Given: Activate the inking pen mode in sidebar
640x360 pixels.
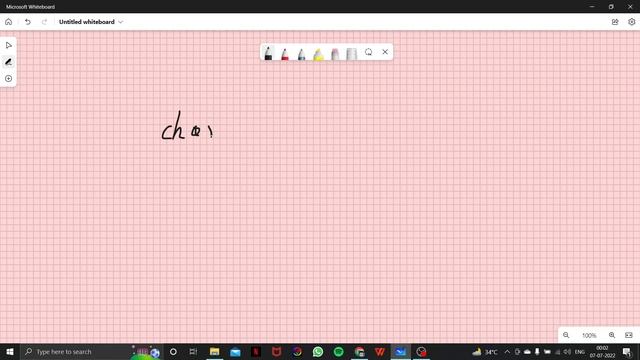Looking at the screenshot, I should point(9,62).
